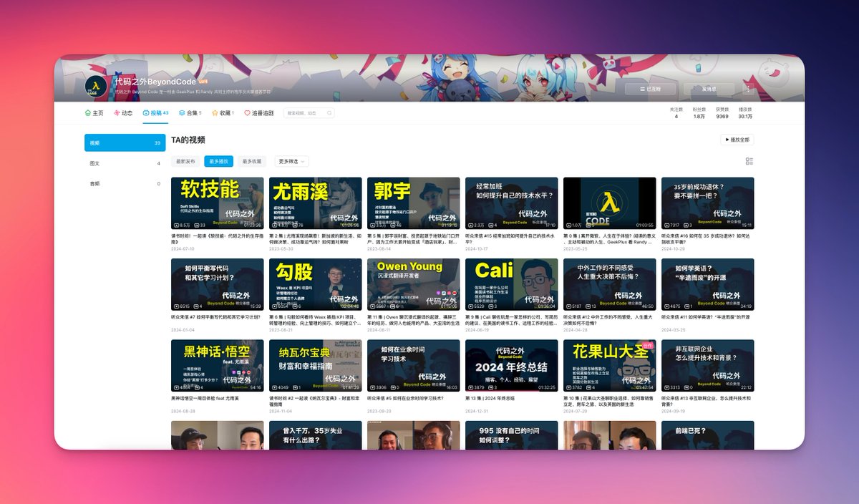
Task: Open 中外工作的不同感受 video thumbnail
Action: (609, 284)
